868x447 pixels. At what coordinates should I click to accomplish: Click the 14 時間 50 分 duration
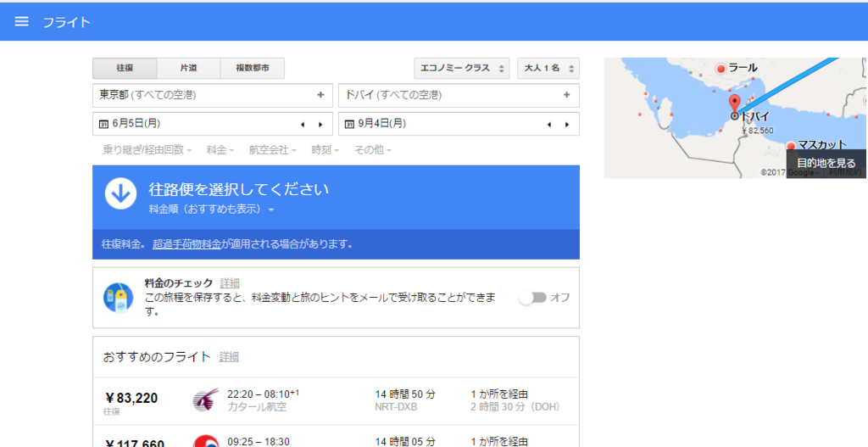[x=405, y=394]
